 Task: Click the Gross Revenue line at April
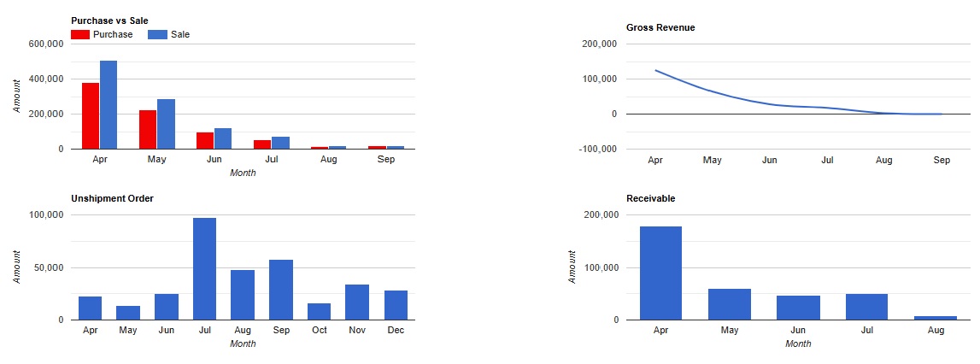coord(655,70)
